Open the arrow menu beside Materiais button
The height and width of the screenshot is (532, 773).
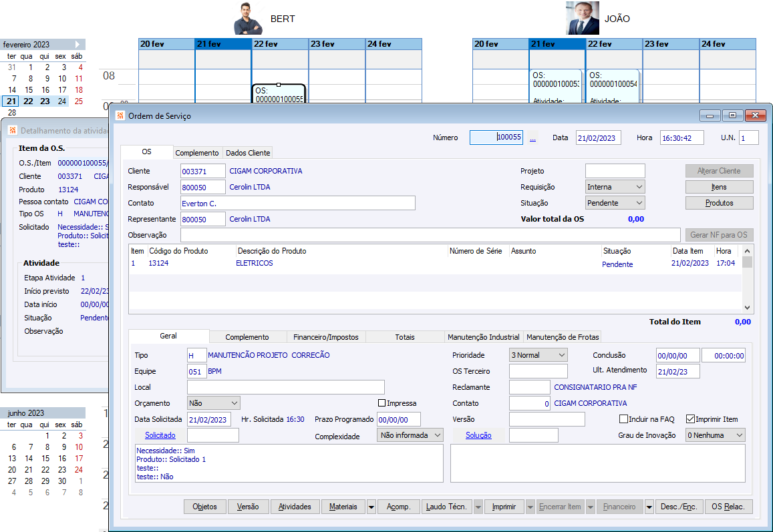pyautogui.click(x=371, y=507)
